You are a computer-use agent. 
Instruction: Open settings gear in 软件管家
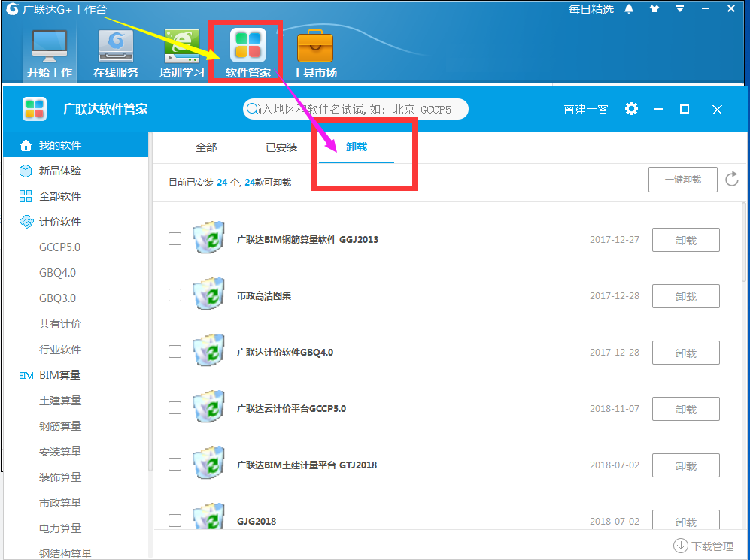[631, 109]
